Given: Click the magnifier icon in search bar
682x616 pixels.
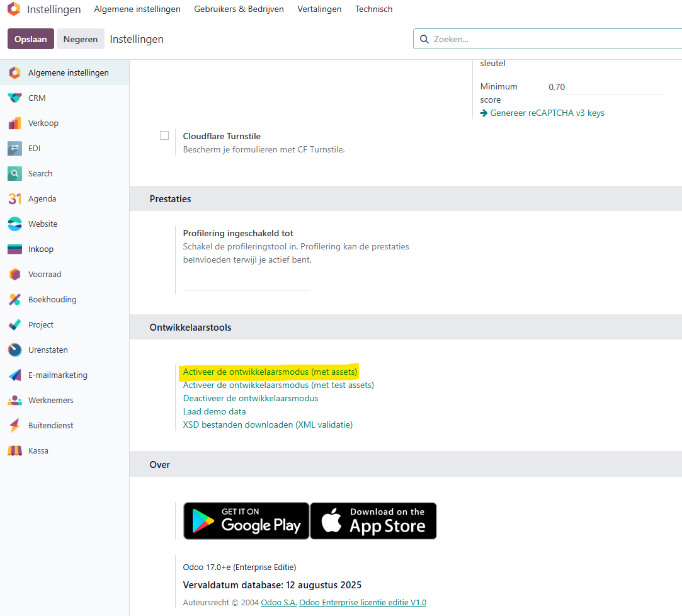Looking at the screenshot, I should tap(424, 39).
